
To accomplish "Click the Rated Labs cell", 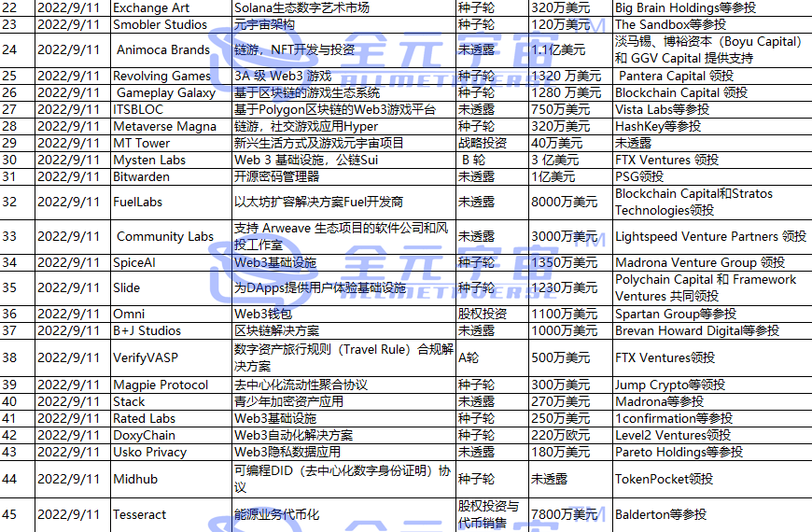I will pos(171,418).
